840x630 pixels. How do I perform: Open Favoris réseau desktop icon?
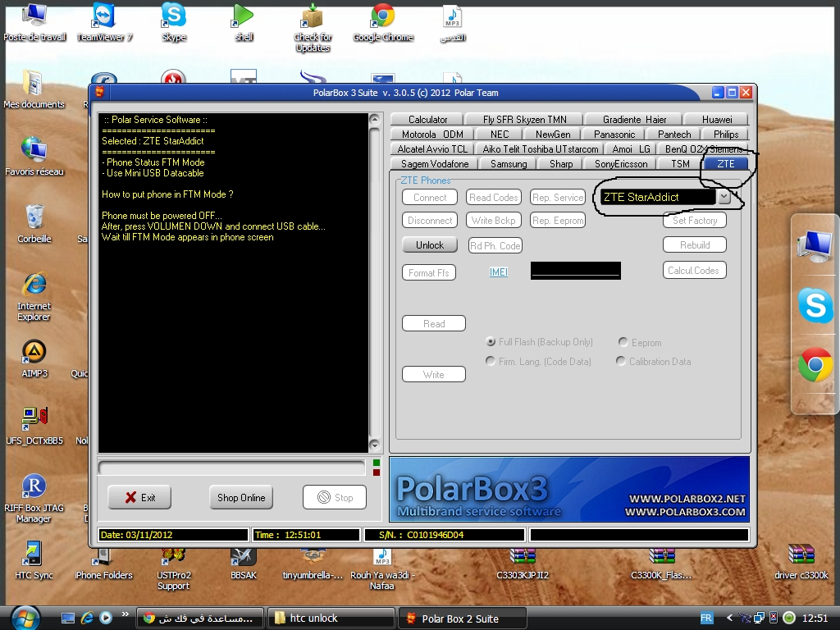[x=34, y=157]
